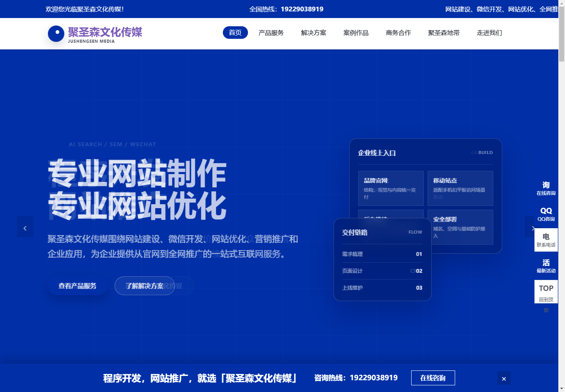The width and height of the screenshot is (565, 392).
Task: Click 欢迎您光临聚圣森文化传媒 greeting text
Action: 85,9
